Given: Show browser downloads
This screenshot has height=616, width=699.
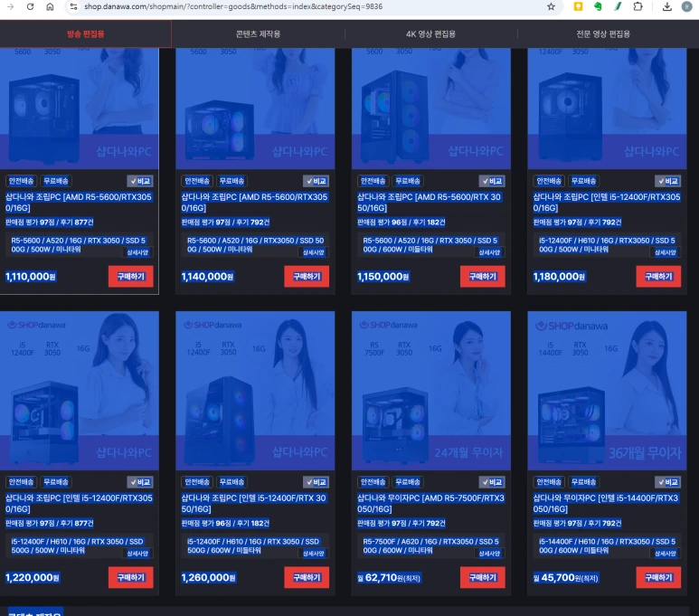Looking at the screenshot, I should tap(667, 6).
